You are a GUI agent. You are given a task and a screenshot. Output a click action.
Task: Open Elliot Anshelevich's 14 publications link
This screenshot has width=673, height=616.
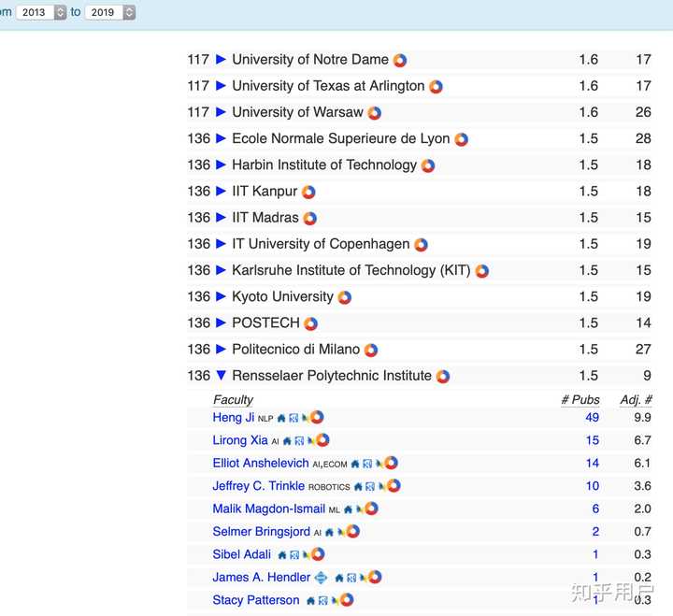pyautogui.click(x=593, y=463)
